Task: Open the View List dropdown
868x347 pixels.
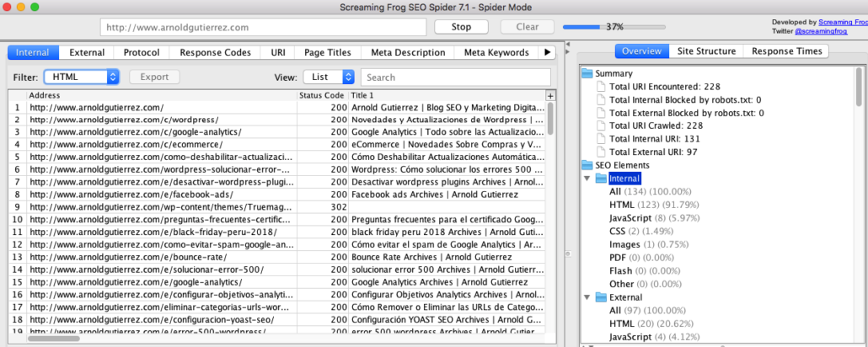Action: click(329, 77)
